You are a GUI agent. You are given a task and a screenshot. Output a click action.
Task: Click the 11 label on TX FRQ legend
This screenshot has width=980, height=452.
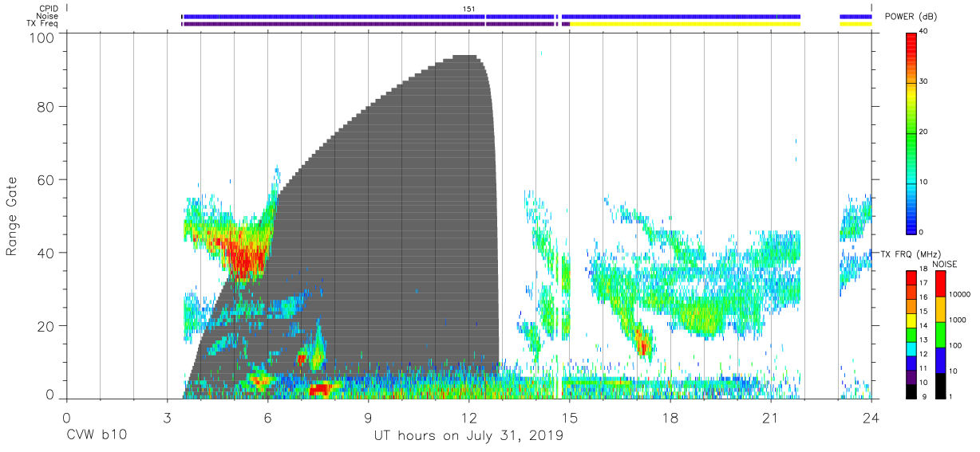point(923,368)
